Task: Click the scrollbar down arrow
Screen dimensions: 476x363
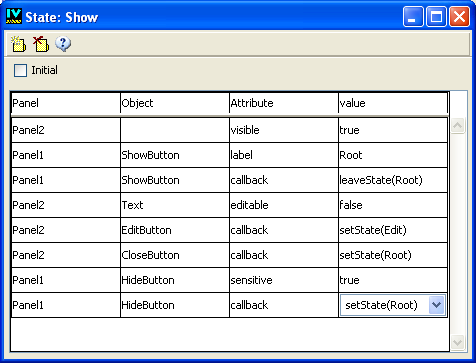Action: pos(457,342)
